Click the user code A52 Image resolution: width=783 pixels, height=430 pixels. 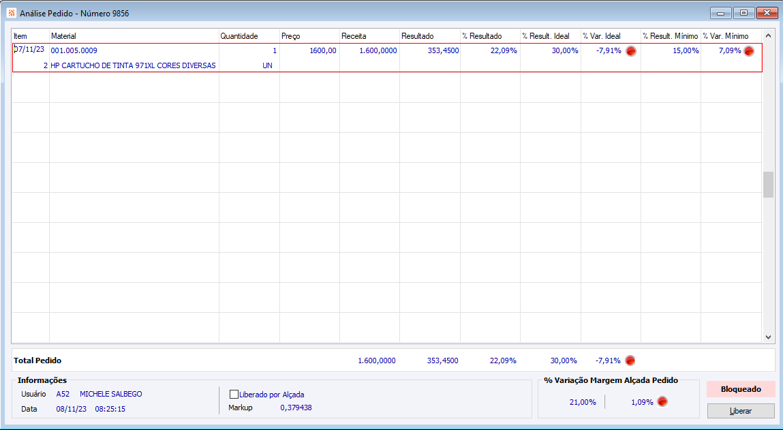(62, 394)
